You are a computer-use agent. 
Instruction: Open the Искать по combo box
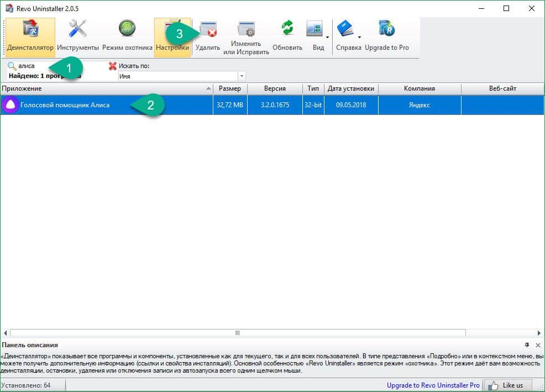tap(242, 76)
